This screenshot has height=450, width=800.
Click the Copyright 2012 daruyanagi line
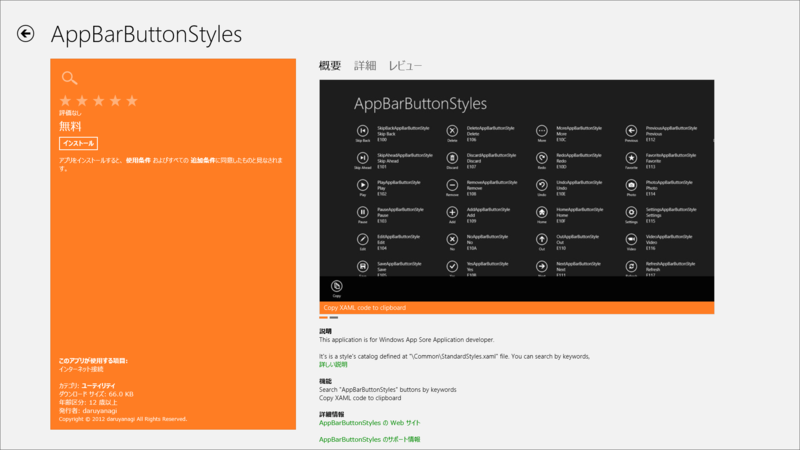click(123, 419)
